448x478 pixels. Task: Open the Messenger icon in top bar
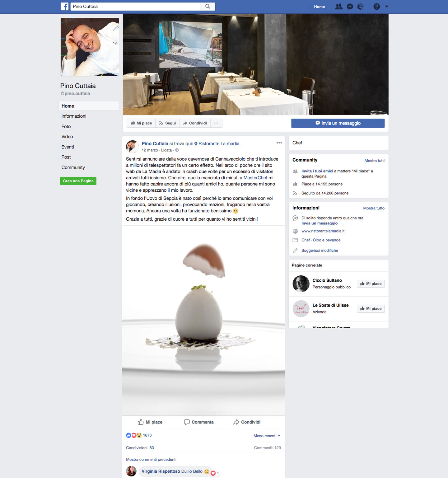[350, 7]
